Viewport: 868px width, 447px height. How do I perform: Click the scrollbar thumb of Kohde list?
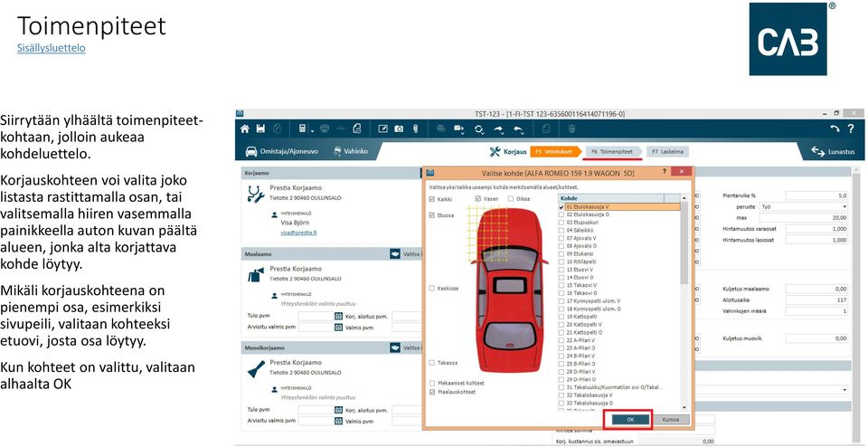[x=684, y=243]
